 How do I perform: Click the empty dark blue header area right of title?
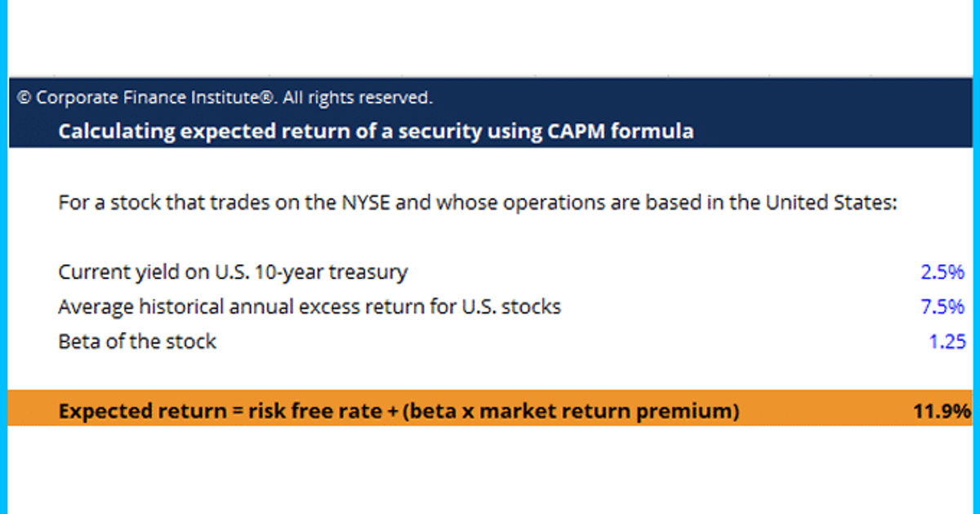(x=833, y=131)
